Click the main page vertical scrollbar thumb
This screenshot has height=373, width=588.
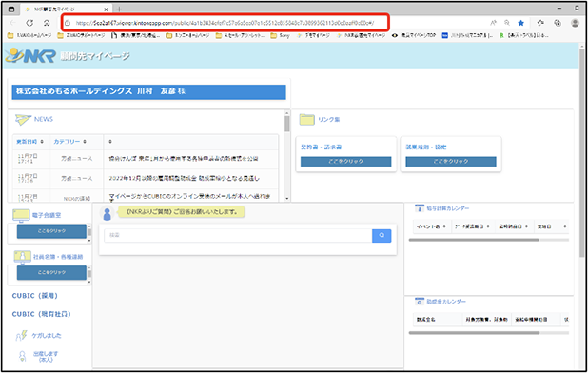[581, 154]
